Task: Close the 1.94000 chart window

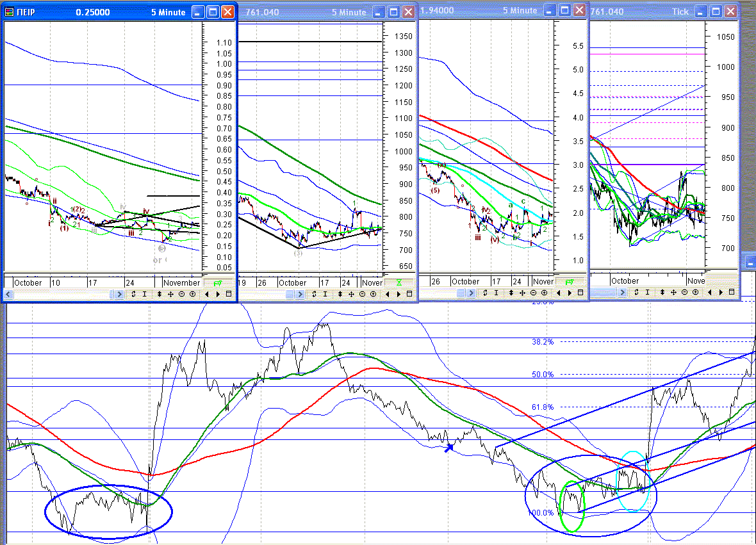Action: pyautogui.click(x=580, y=10)
